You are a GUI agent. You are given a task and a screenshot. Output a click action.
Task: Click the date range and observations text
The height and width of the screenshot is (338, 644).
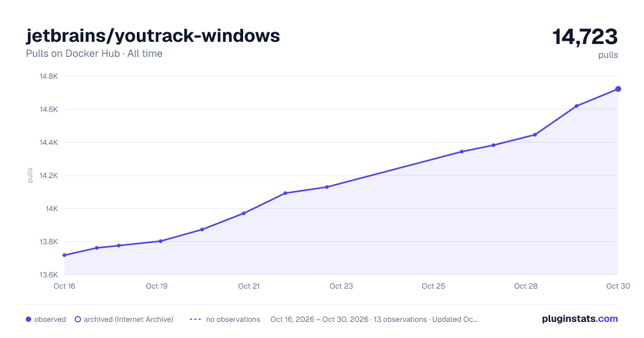[x=374, y=319]
